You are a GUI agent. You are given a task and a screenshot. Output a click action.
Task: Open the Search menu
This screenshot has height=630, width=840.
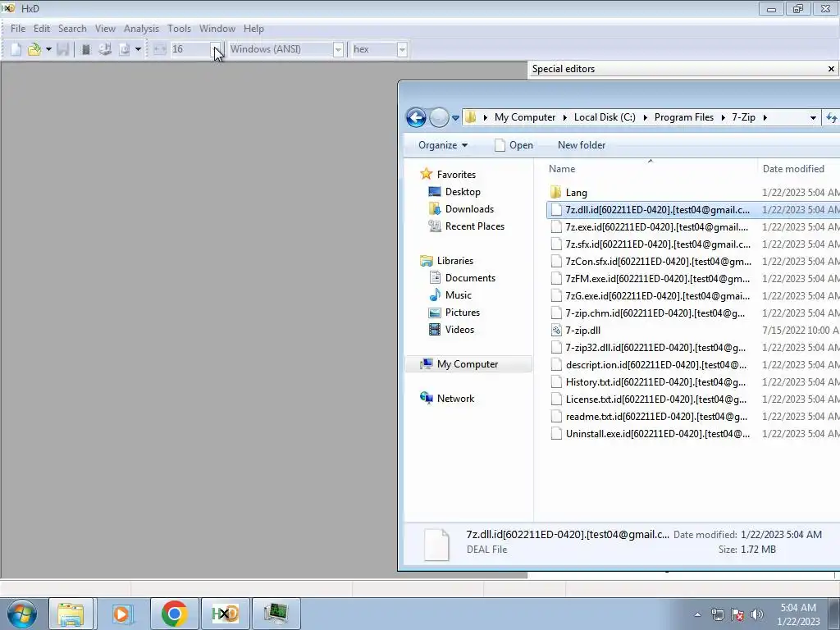(x=72, y=29)
